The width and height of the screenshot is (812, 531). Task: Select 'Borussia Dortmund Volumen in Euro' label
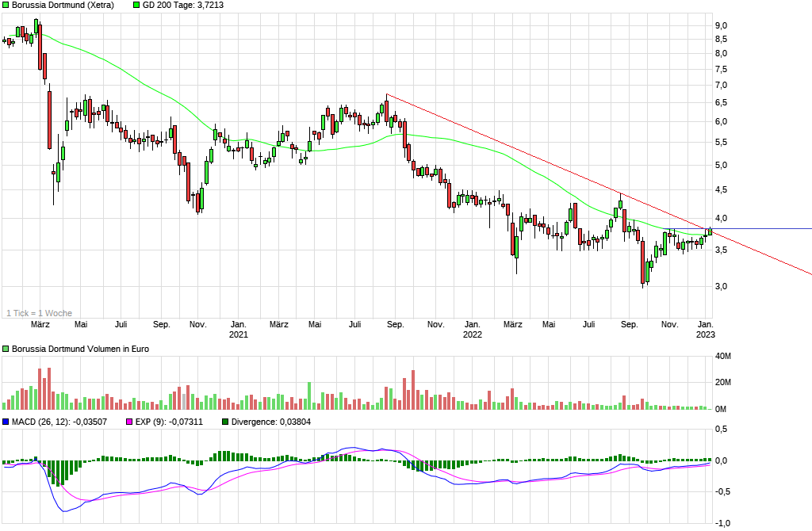click(80, 350)
